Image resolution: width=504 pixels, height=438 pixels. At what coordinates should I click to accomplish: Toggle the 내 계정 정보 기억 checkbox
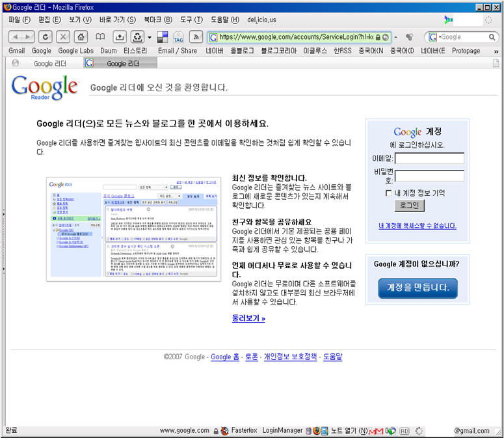tap(388, 193)
